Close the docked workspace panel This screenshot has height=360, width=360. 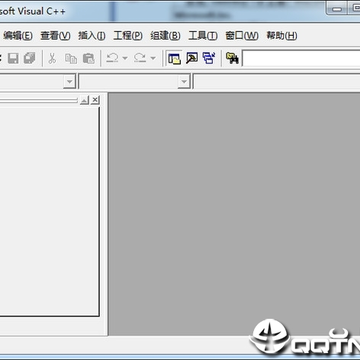(x=95, y=100)
